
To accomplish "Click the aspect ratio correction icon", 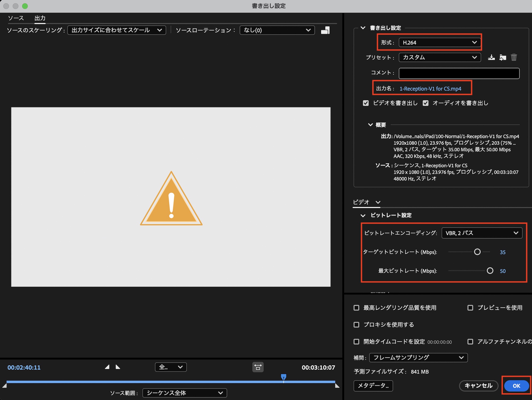I will coord(258,367).
